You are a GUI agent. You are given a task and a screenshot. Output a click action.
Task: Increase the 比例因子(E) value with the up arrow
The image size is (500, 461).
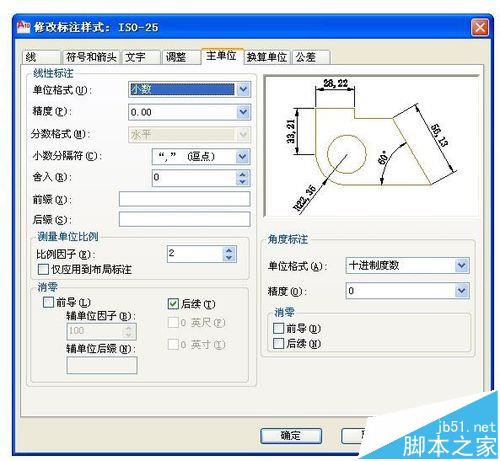point(229,250)
